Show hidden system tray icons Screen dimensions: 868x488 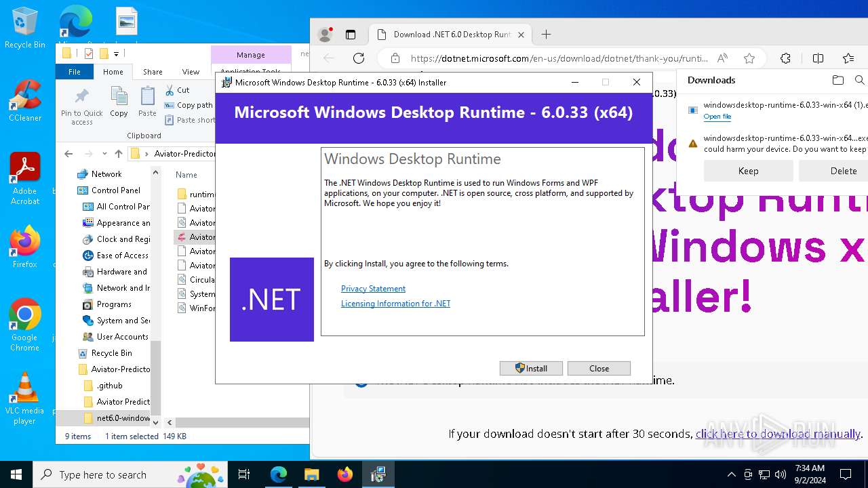(731, 474)
